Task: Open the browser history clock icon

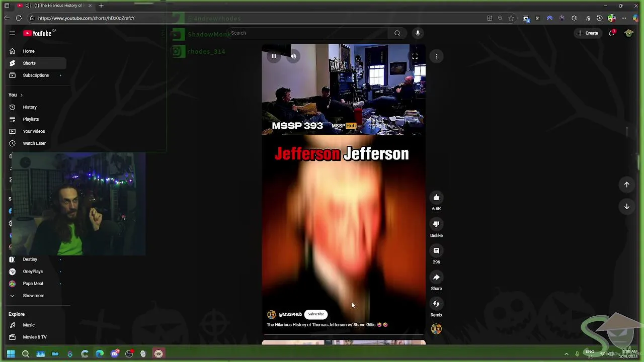Action: [599, 18]
